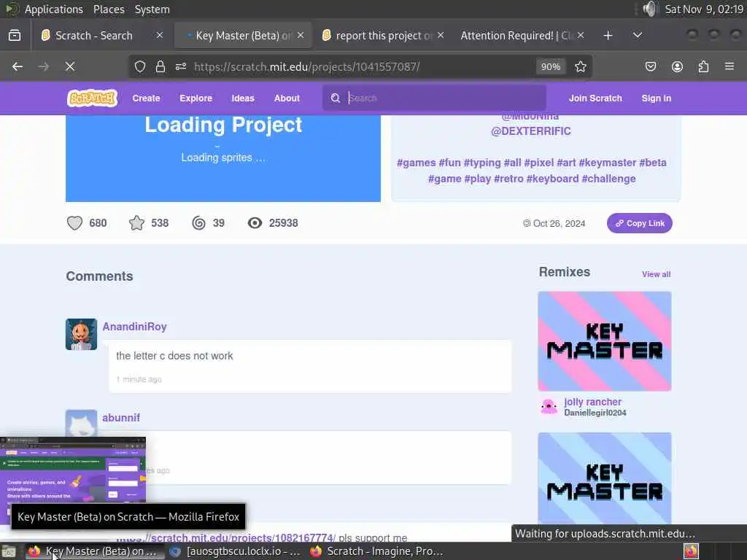Screen dimensions: 747x560
Task: Open Explore in Scratch navigation
Action: point(196,98)
